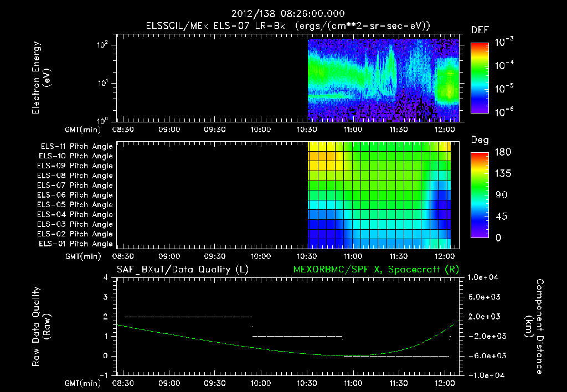Click the Raw Data Quality (Raw) axis label
567x392 pixels.
(41, 327)
